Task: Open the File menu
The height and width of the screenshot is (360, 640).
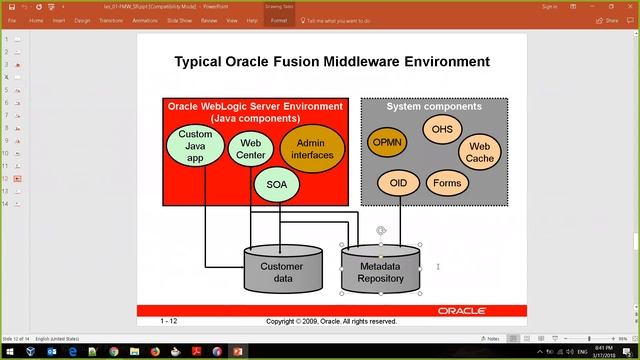Action: coord(12,20)
